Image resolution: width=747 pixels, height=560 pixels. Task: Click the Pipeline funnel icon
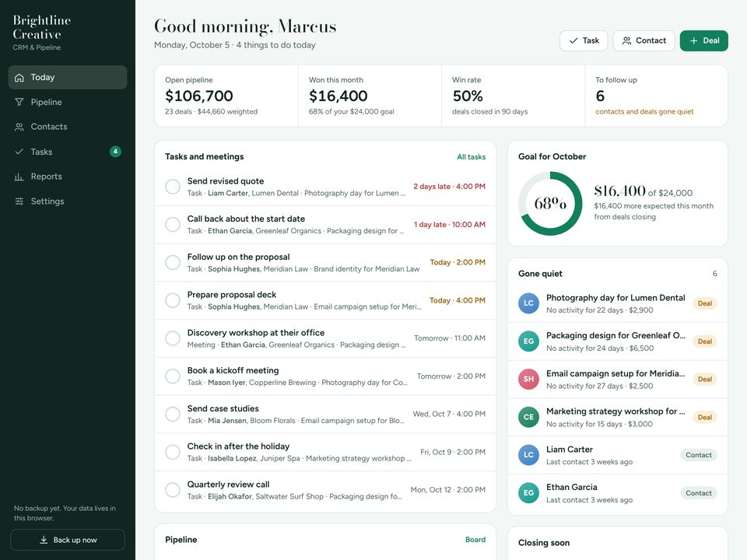coord(19,102)
